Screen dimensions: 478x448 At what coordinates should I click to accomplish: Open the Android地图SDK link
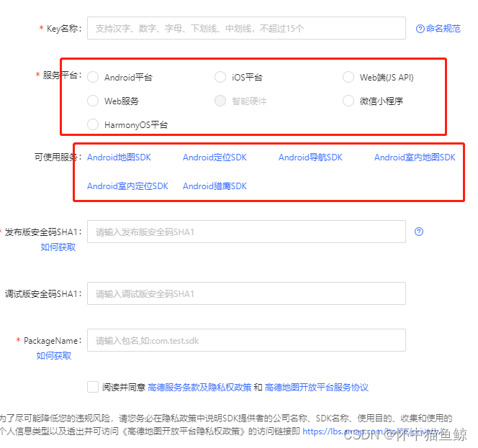click(119, 157)
